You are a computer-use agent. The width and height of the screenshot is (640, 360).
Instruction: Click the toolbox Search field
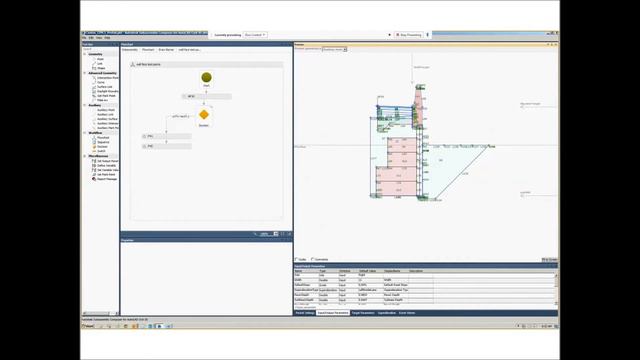tap(100, 49)
